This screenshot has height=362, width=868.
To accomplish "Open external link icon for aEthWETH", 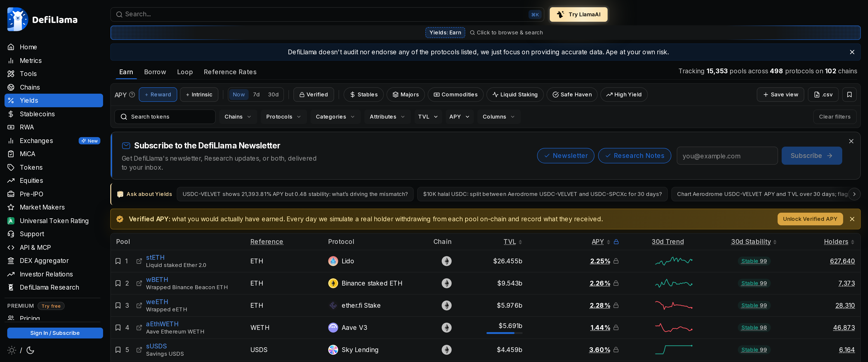I will [x=139, y=328].
